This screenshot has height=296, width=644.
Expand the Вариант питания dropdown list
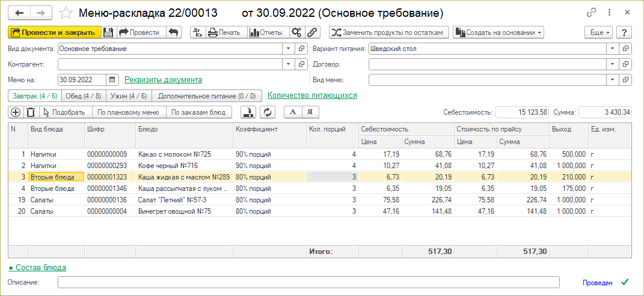[612, 49]
